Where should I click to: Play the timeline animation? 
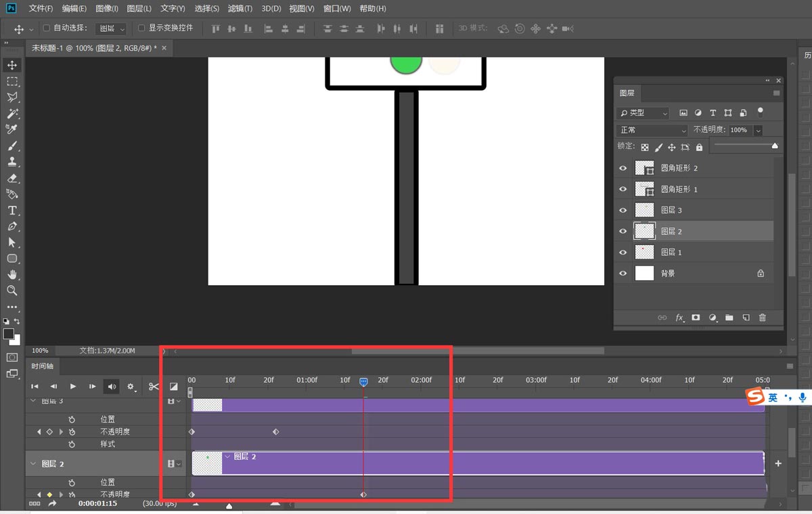click(73, 387)
